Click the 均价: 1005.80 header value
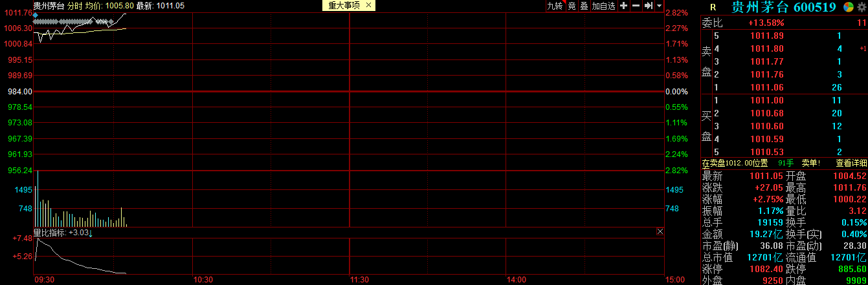This screenshot has height=285, width=868. pyautogui.click(x=109, y=5)
